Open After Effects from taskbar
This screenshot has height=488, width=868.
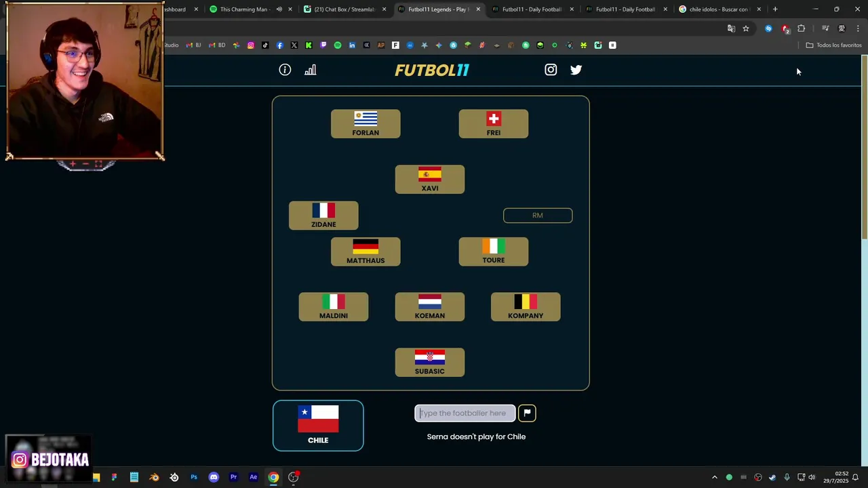pos(254,477)
